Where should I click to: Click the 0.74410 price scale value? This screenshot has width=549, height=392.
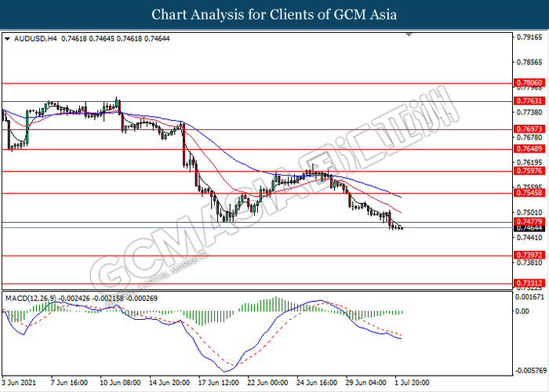529,238
